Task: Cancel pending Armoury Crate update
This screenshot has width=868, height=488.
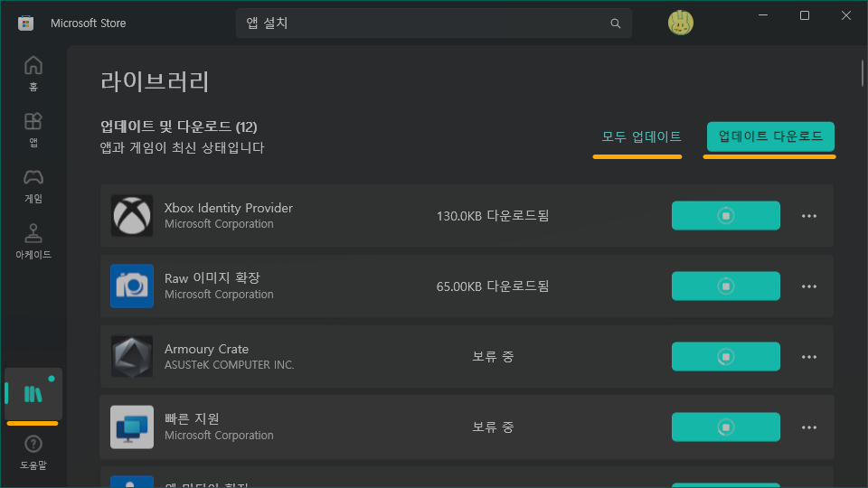Action: [x=725, y=357]
